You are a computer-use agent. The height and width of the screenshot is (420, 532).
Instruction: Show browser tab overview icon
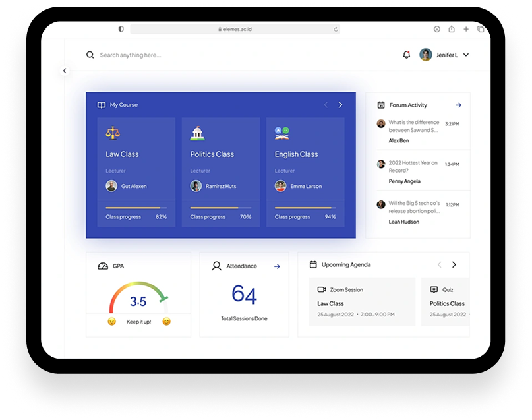click(x=481, y=29)
